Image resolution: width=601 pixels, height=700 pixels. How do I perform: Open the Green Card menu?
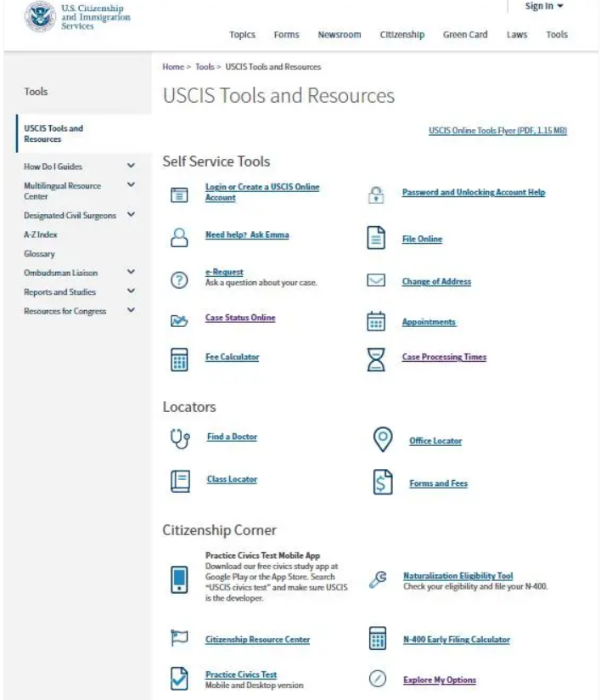pyautogui.click(x=465, y=34)
